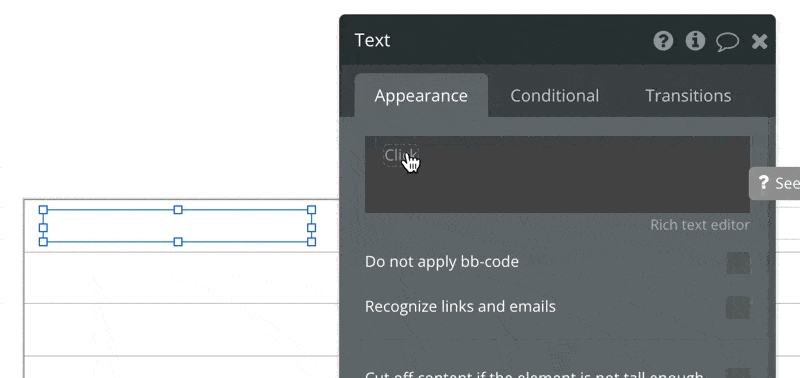Open help via the question mark icon
This screenshot has height=378, width=800.
(x=663, y=41)
